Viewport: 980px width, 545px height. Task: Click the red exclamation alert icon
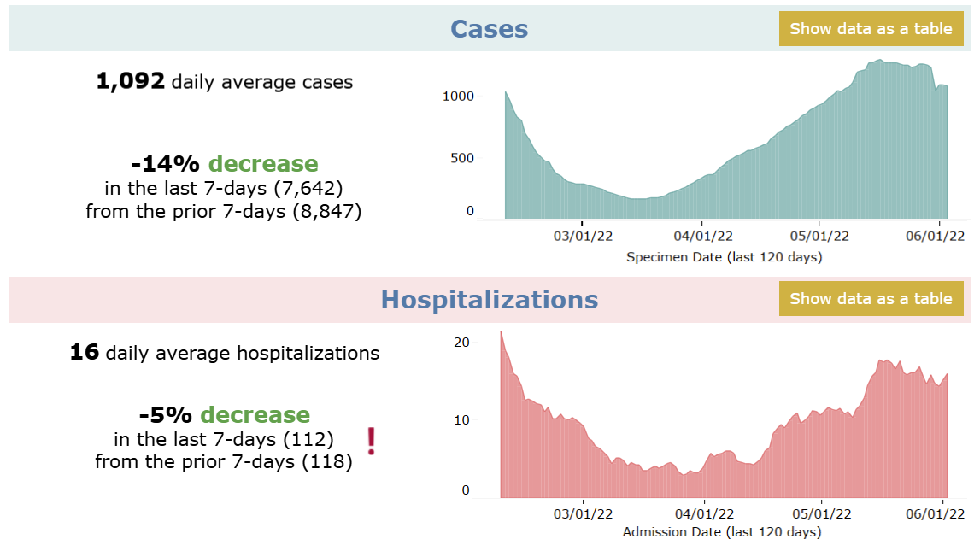pyautogui.click(x=371, y=441)
